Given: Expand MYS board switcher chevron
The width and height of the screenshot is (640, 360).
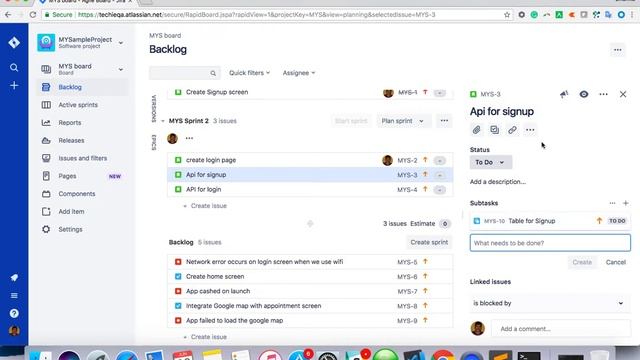Looking at the screenshot, I should [x=121, y=69].
